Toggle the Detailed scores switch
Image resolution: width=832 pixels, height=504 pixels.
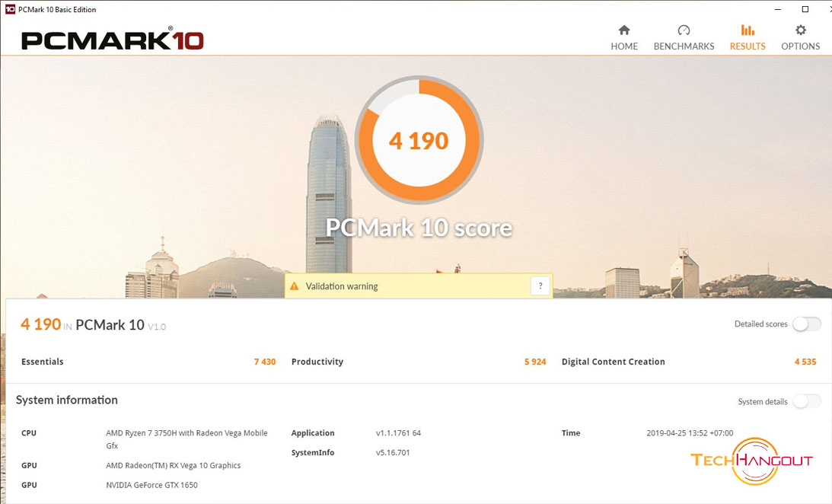pos(807,324)
